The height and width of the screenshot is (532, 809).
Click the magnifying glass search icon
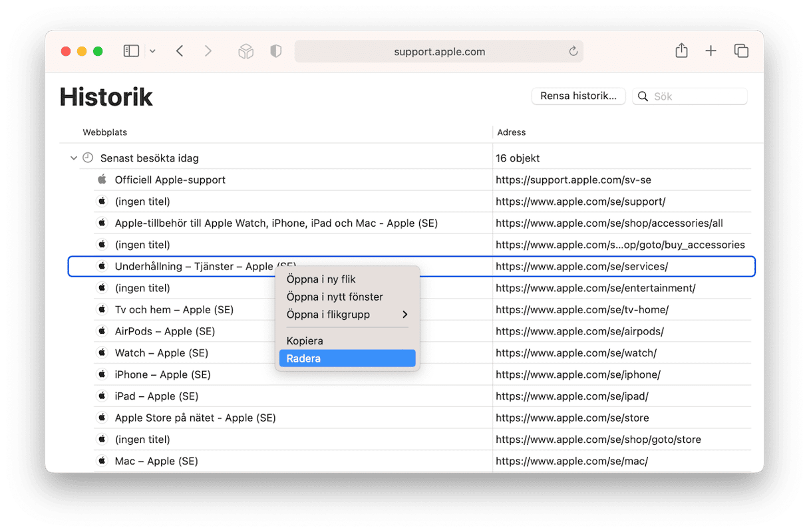point(643,96)
